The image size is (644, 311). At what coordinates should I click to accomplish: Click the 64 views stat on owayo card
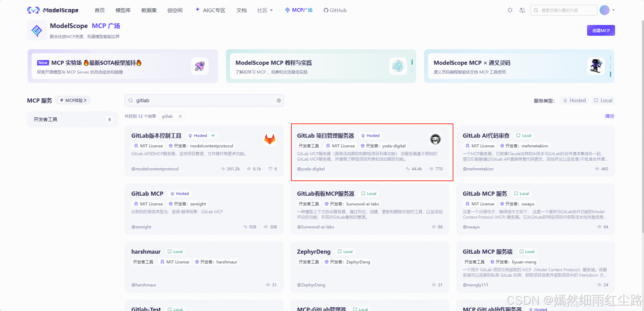tap(603, 227)
